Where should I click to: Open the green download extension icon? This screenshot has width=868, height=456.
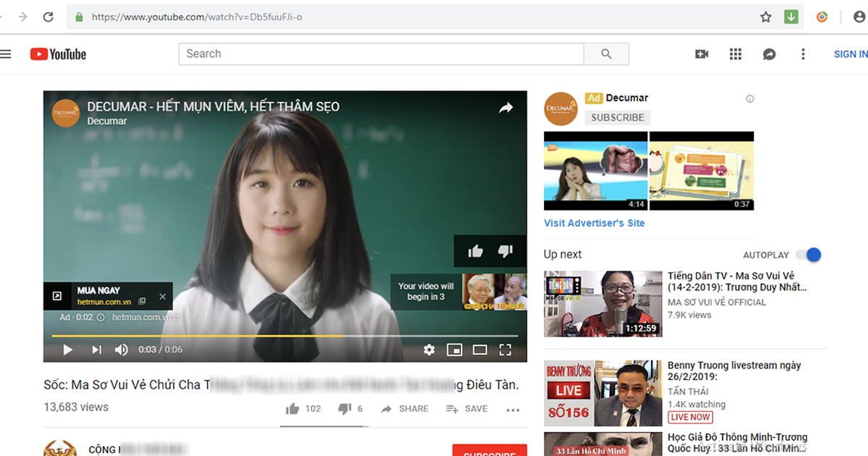(x=791, y=17)
